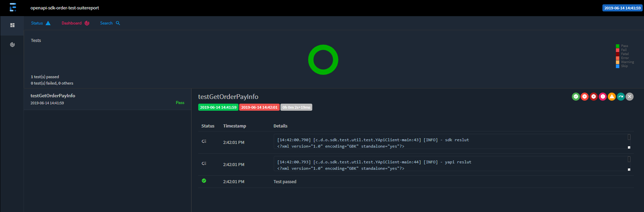The width and height of the screenshot is (644, 212).
Task: Click the status warning triangle icon
Action: (x=48, y=23)
